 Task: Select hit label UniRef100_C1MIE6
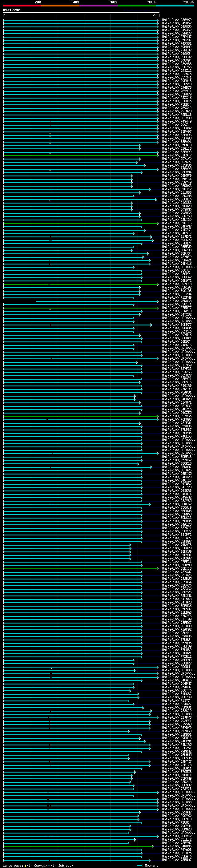tap(176, 223)
